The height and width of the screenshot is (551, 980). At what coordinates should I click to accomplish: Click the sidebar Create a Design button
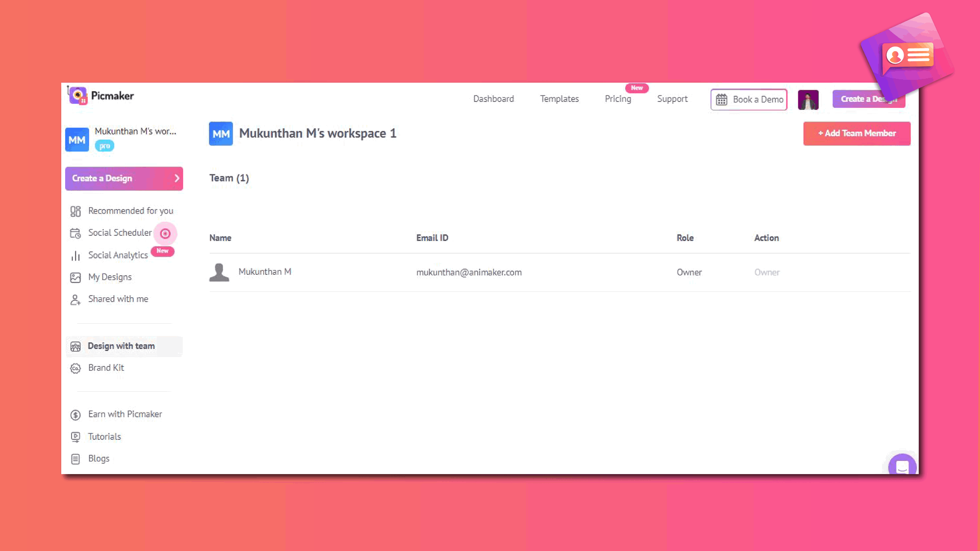pos(124,178)
